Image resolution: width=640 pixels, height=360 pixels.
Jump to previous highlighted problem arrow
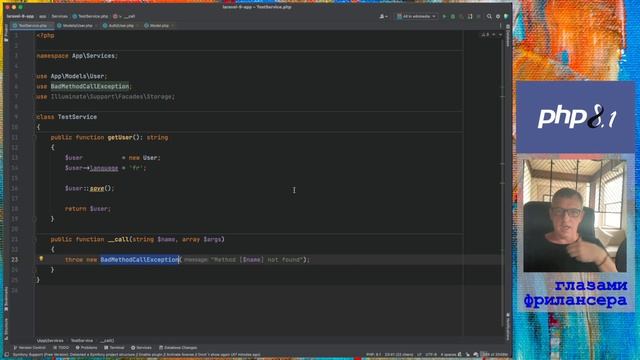pos(494,35)
